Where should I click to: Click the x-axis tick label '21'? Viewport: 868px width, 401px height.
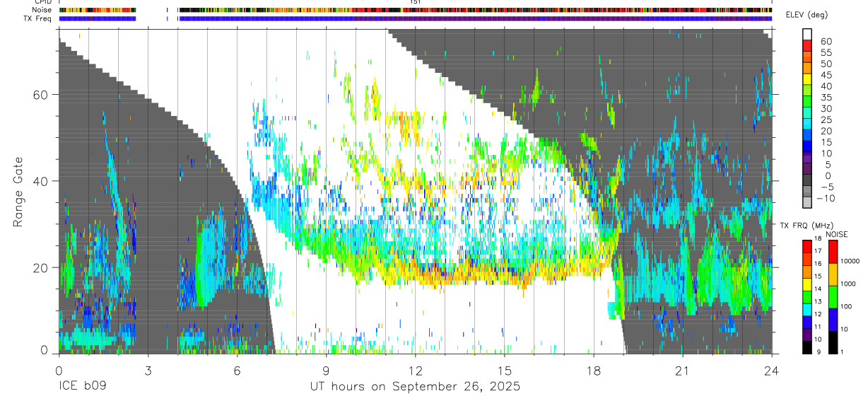point(683,370)
